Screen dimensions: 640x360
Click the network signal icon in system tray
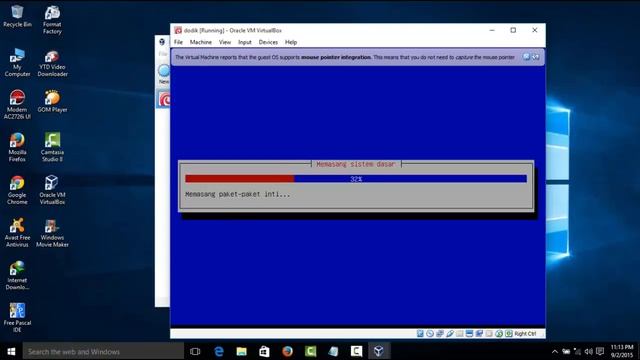point(578,351)
